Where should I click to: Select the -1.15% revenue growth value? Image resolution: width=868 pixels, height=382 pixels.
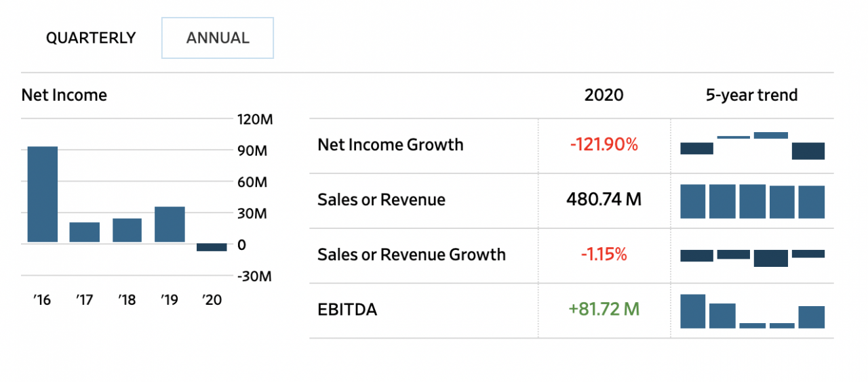[604, 255]
